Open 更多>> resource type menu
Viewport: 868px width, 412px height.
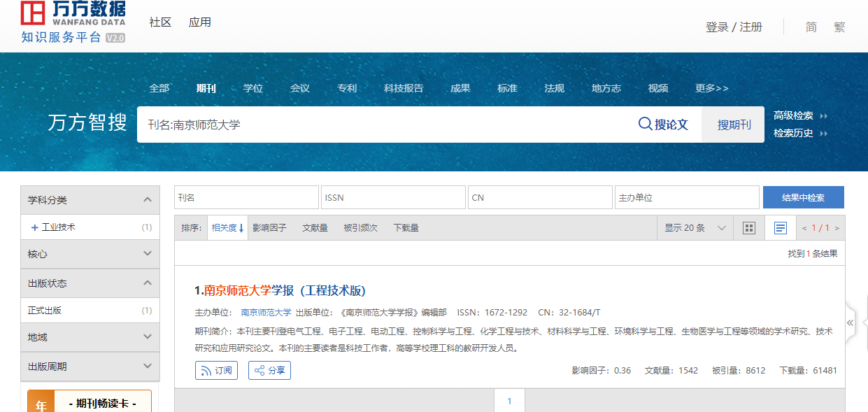pyautogui.click(x=711, y=88)
